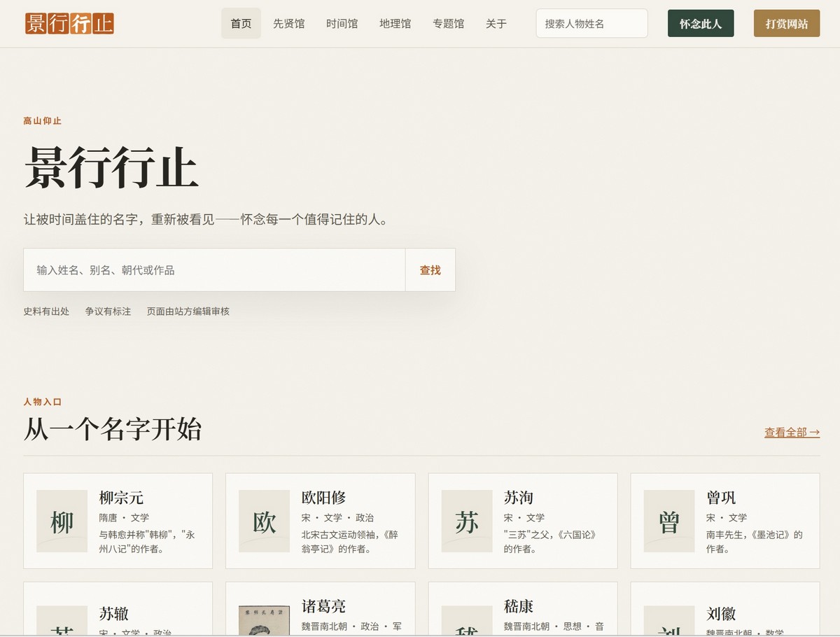Open the 欧阳修 name heading

tap(323, 498)
